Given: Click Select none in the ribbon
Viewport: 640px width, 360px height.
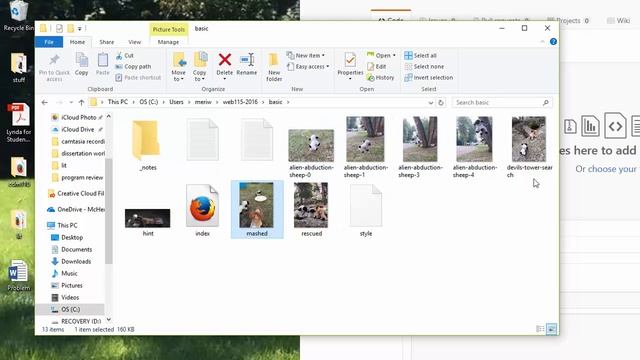Looking at the screenshot, I should tap(424, 67).
